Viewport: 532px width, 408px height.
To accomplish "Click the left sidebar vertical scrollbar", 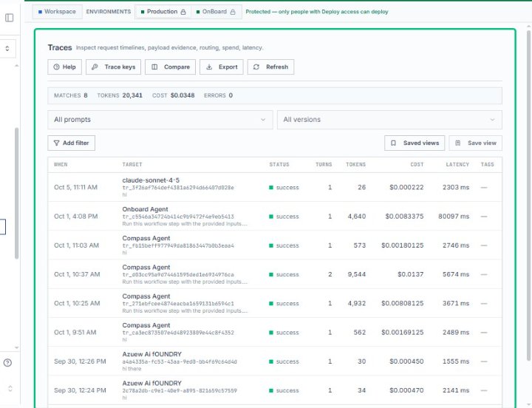I will pyautogui.click(x=16, y=194).
